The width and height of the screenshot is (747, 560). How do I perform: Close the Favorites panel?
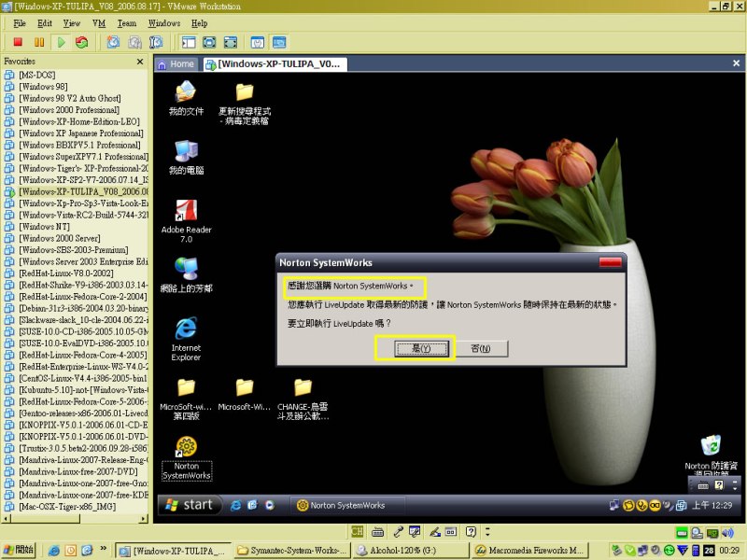139,62
